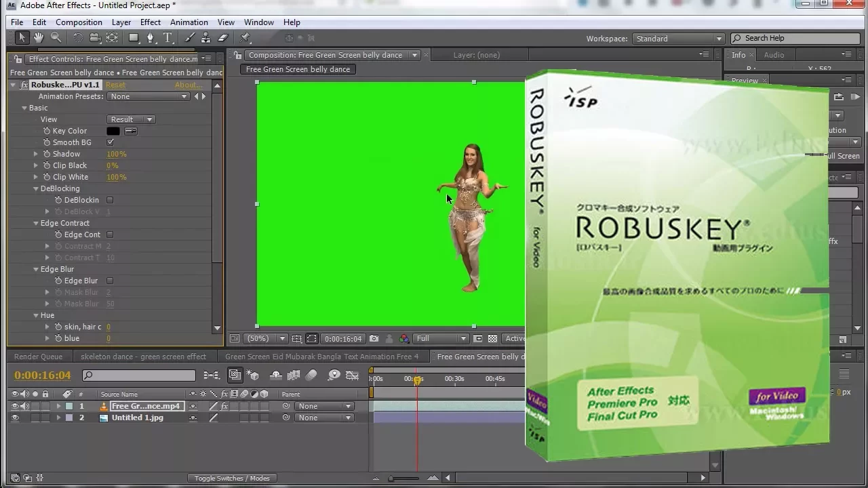This screenshot has width=868, height=488.
Task: Enable the Edge Blur checkbox
Action: pos(110,281)
